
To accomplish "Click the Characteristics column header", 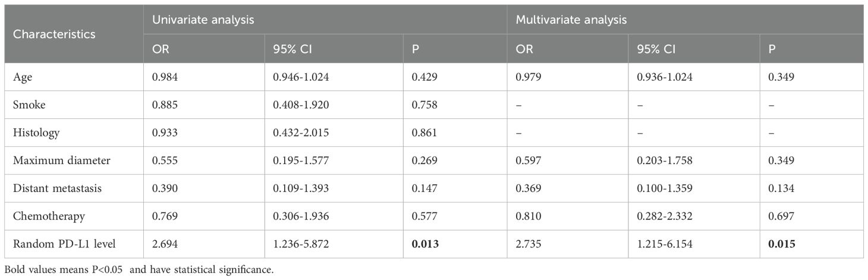I will point(54,34).
